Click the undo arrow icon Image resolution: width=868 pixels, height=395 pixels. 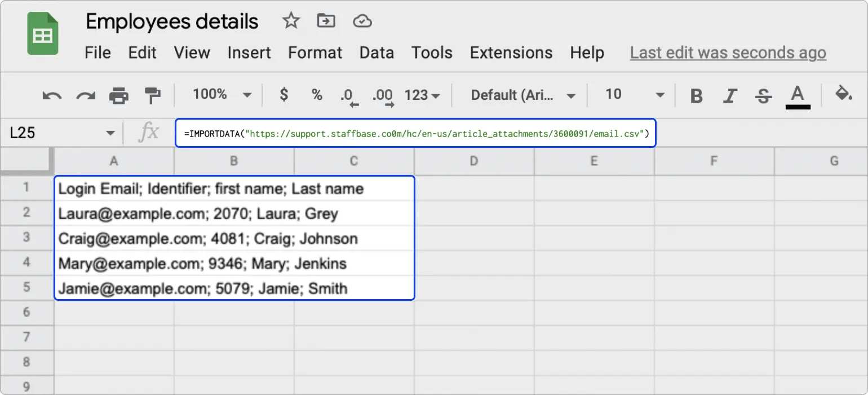[52, 95]
